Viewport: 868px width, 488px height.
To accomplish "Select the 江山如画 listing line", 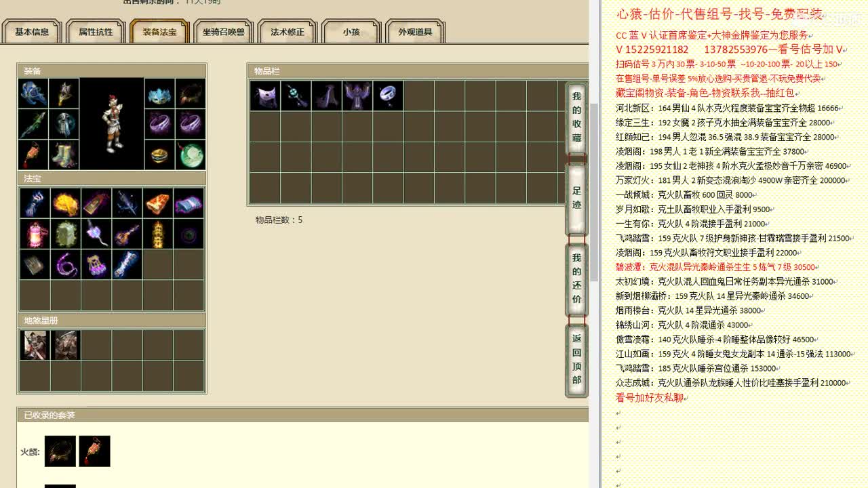I will [735, 354].
